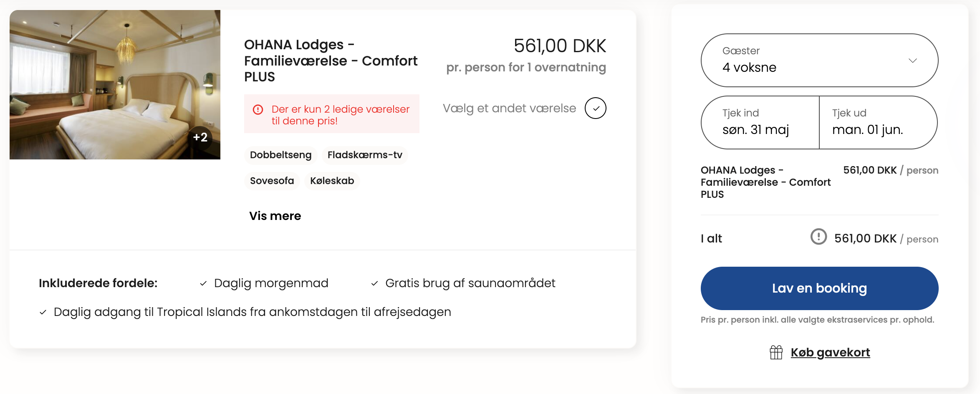980x394 pixels.
Task: Expand room details with Vis mere
Action: tap(275, 216)
